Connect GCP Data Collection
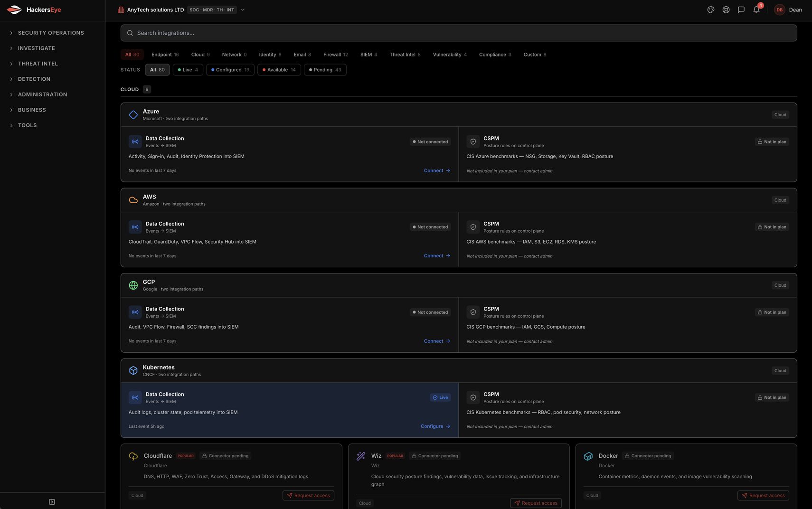Viewport: 812px width, 509px height. click(437, 341)
